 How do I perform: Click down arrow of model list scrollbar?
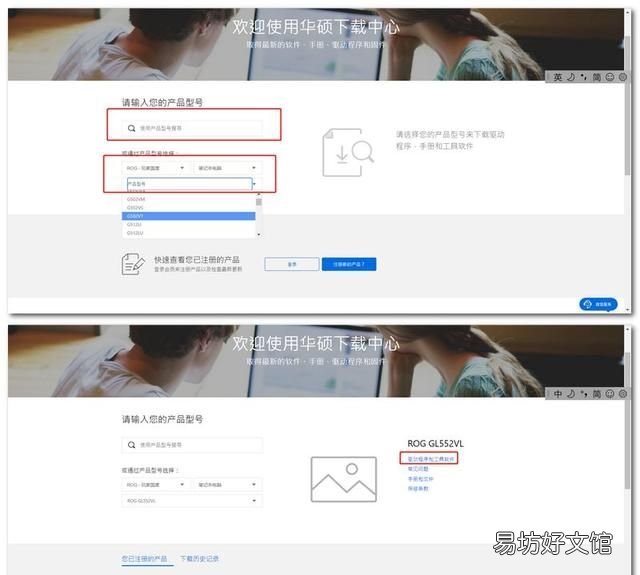point(259,235)
